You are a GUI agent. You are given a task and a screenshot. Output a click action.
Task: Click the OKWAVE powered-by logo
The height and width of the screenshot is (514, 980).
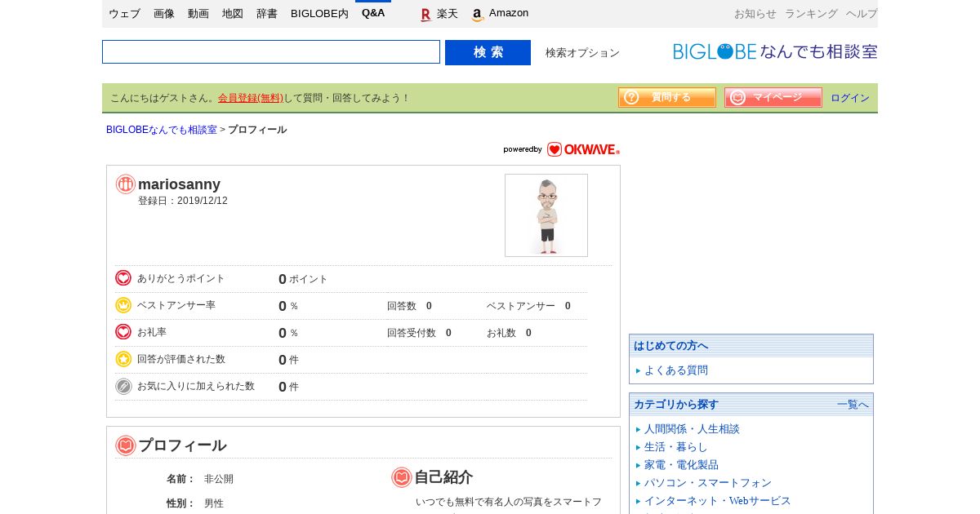[562, 149]
